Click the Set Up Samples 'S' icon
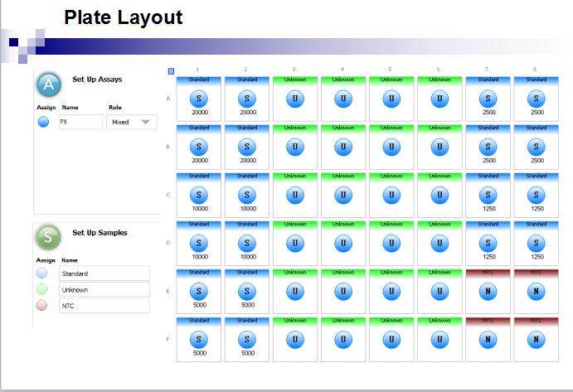 [49, 237]
